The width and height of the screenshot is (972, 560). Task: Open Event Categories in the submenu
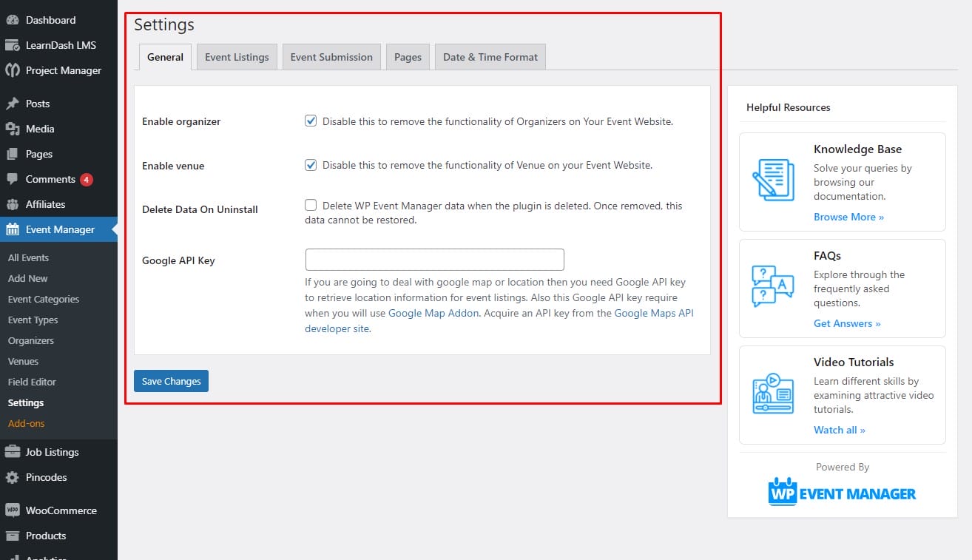tap(44, 299)
